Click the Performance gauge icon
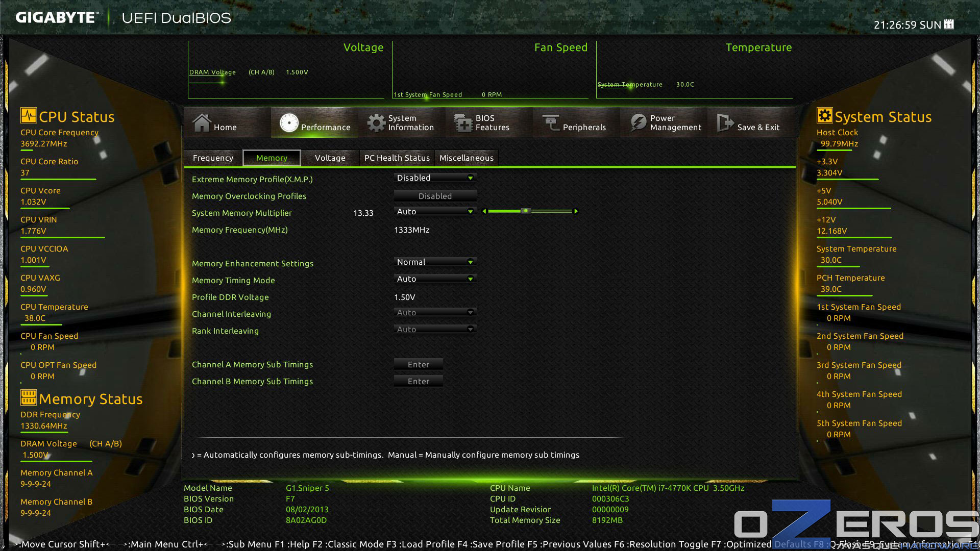The image size is (980, 551). 289,123
